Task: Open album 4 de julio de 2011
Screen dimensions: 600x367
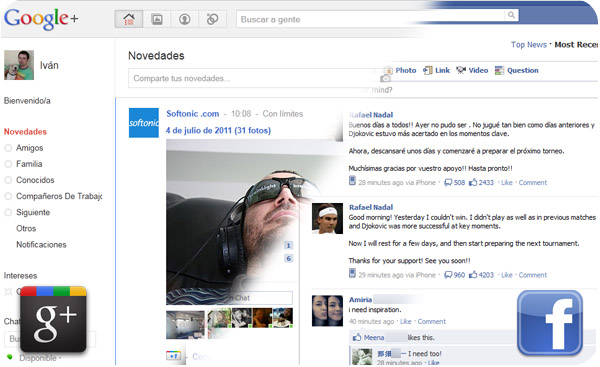Action: click(218, 130)
